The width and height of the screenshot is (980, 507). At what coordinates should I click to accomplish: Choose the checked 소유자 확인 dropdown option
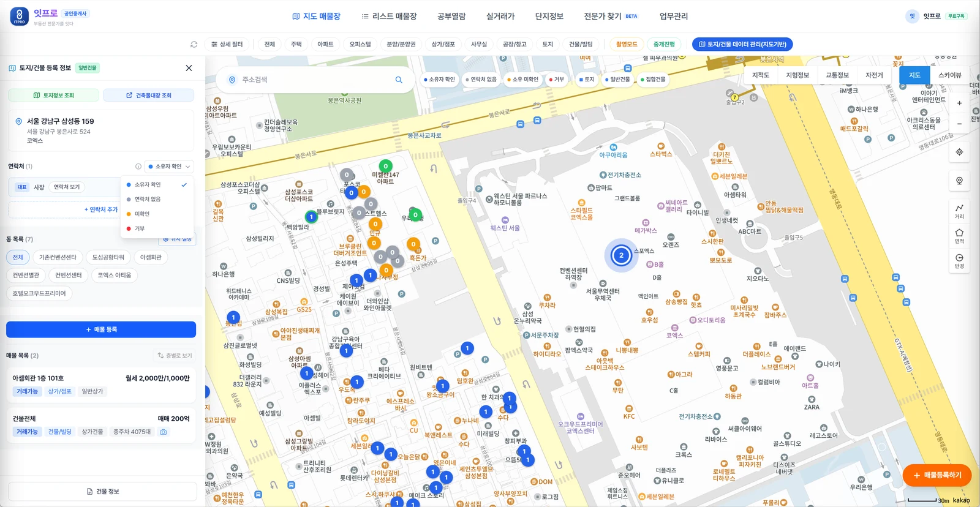(157, 184)
